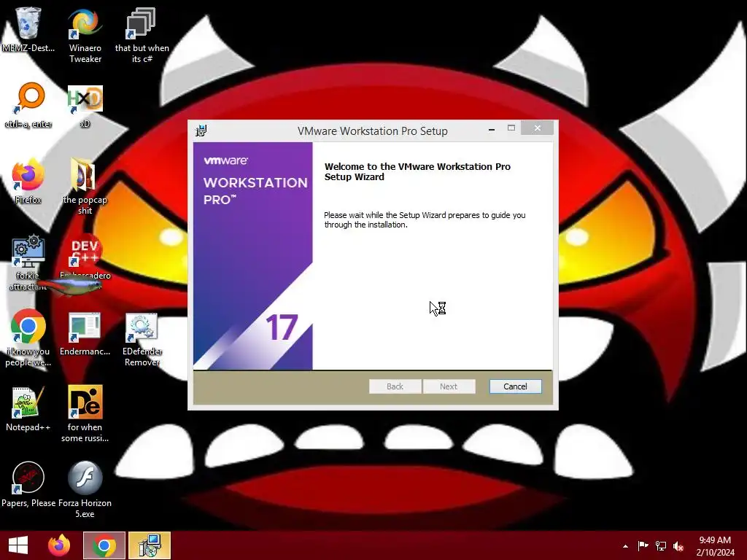Show hidden tray icons arrow
Viewport: 747px width, 560px height.
[625, 546]
